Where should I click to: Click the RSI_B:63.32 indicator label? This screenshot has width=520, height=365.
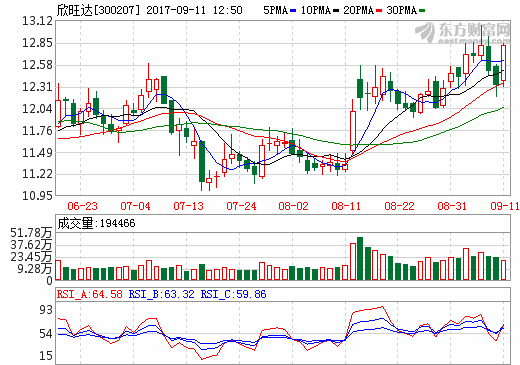click(161, 294)
